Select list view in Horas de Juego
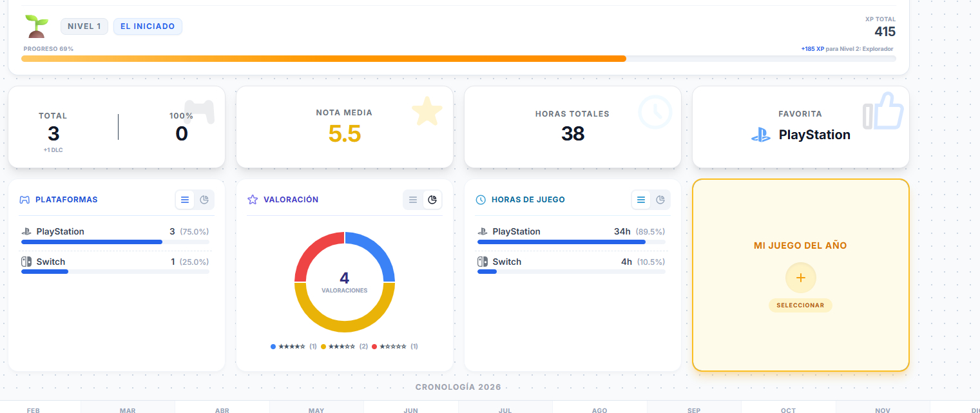Screen dimensions: 980x413 click(641, 200)
